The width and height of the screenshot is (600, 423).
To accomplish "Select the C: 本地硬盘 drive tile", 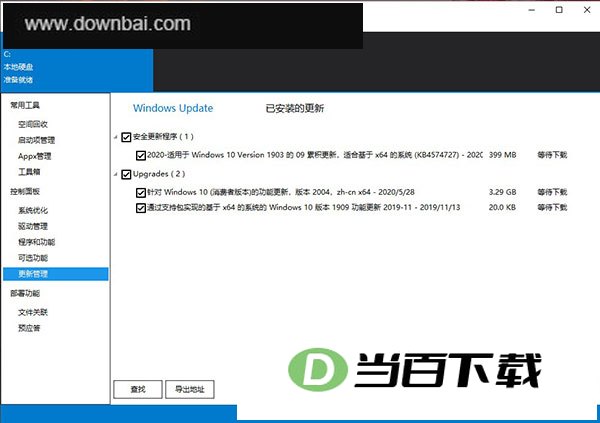I will 77,70.
